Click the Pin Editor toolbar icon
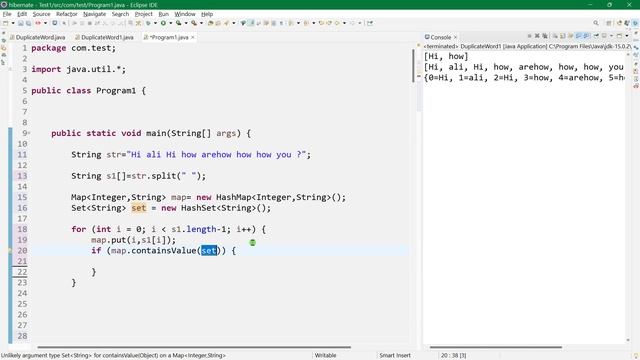The height and width of the screenshot is (360, 640). point(370,23)
